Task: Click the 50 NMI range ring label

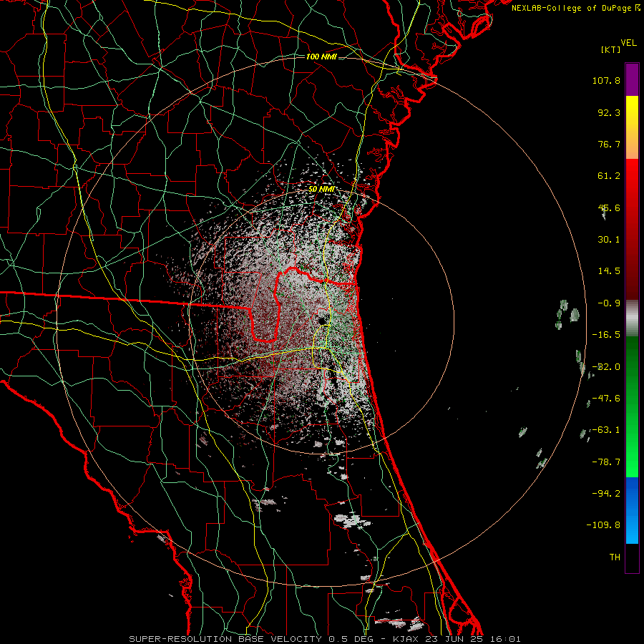Action: click(x=321, y=190)
